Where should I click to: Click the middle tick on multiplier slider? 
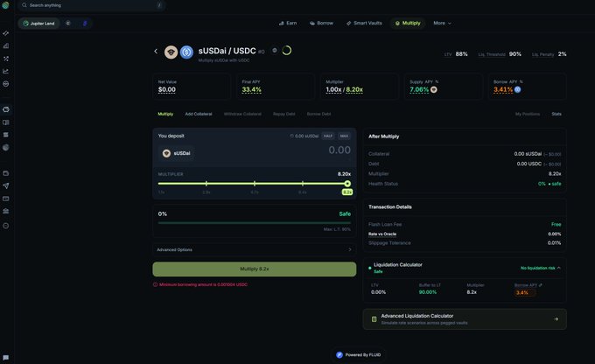255,184
